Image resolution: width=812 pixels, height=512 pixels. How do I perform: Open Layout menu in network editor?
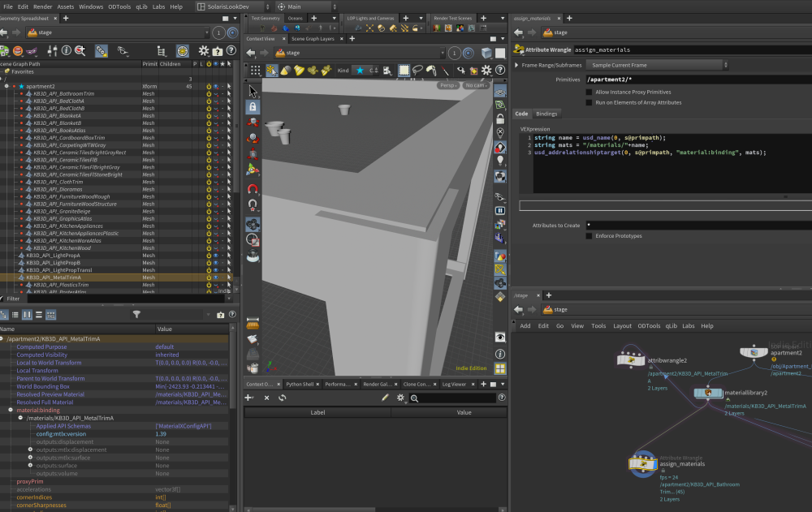click(x=622, y=326)
